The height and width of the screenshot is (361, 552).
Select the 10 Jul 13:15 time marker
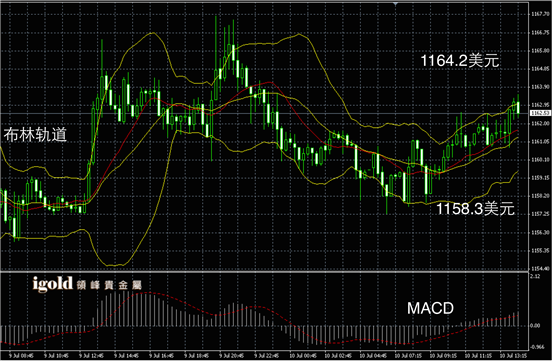[x=512, y=356]
